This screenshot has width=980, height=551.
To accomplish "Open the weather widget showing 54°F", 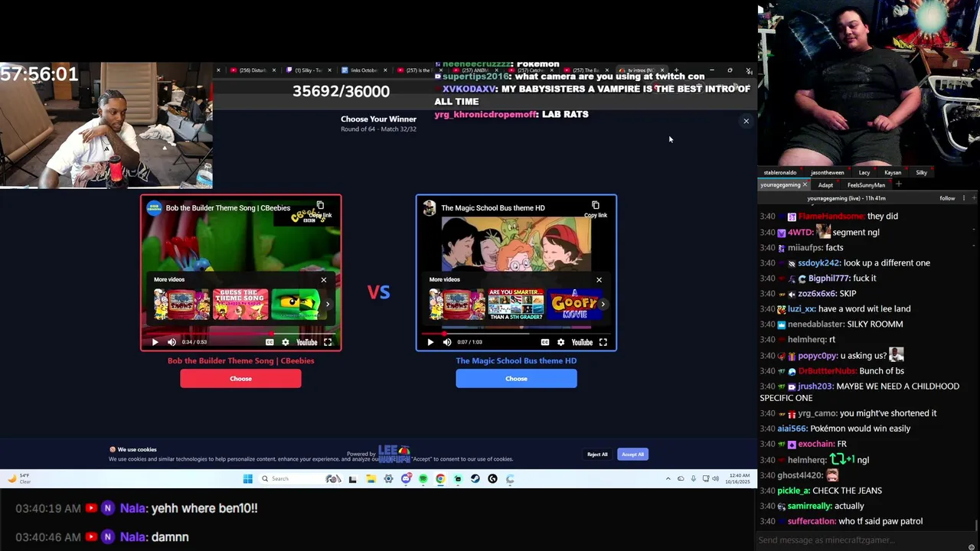I will 19,479.
